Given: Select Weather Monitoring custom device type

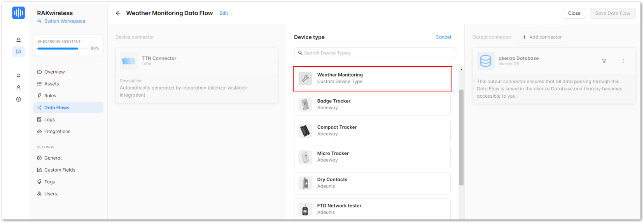Looking at the screenshot, I should tap(372, 78).
